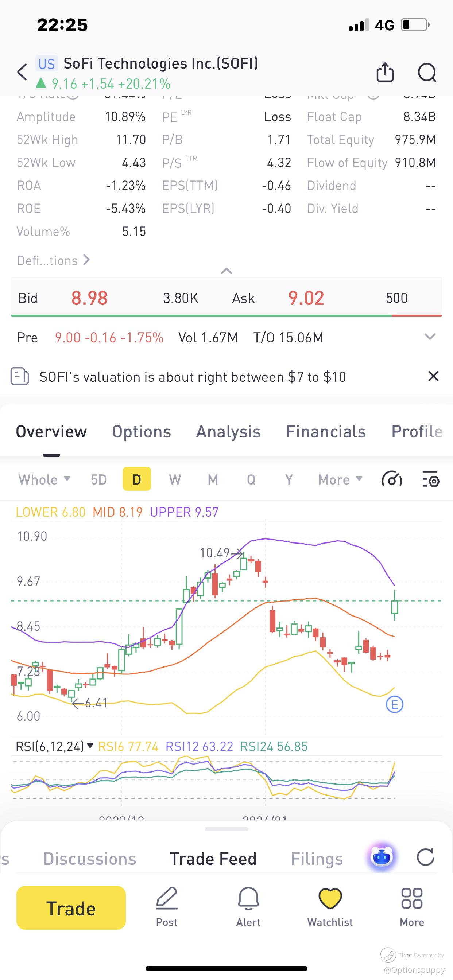Tap the earnings E marker on chart
This screenshot has width=453, height=980.
coord(394,704)
